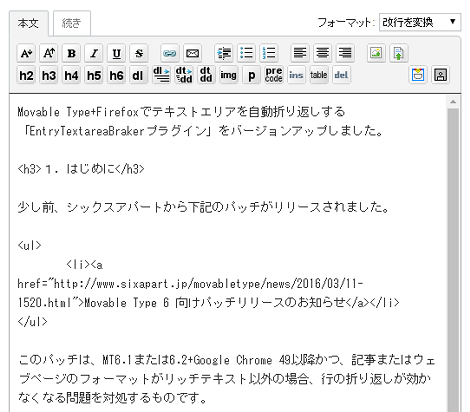Click the scrollbar up arrow

point(453,102)
